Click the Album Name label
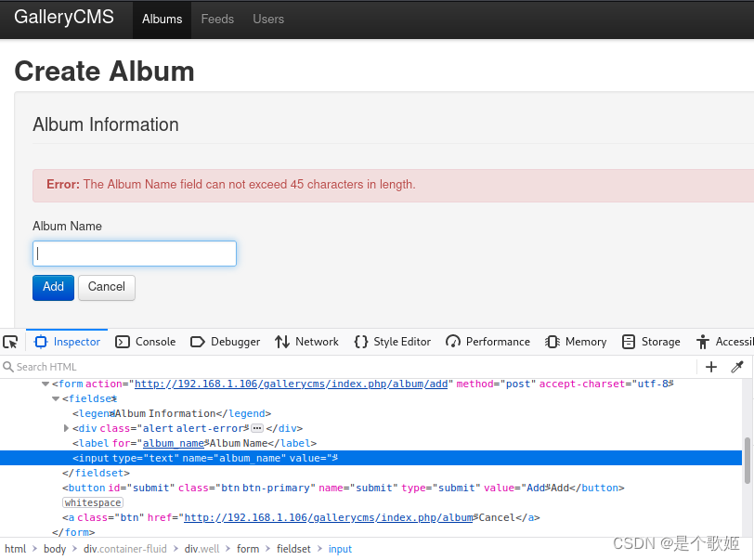Screen dimensions: 754x560 pyautogui.click(x=67, y=226)
